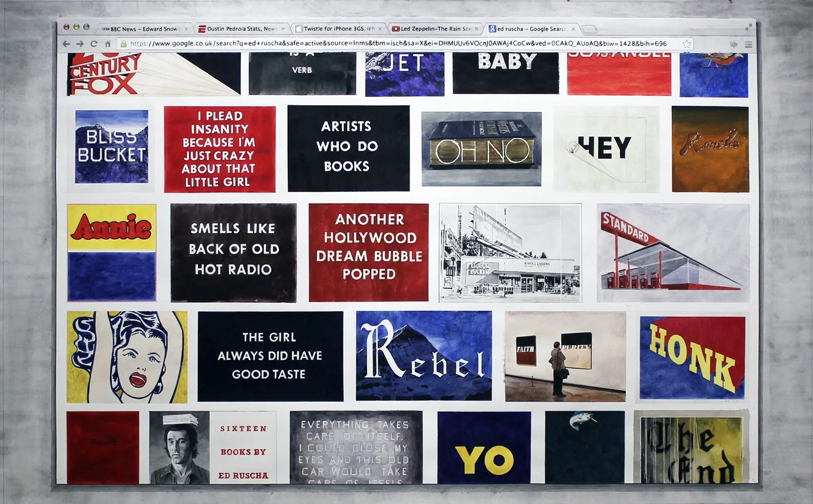Open the STANDARD gas station image
Image resolution: width=813 pixels, height=504 pixels.
[x=673, y=252]
